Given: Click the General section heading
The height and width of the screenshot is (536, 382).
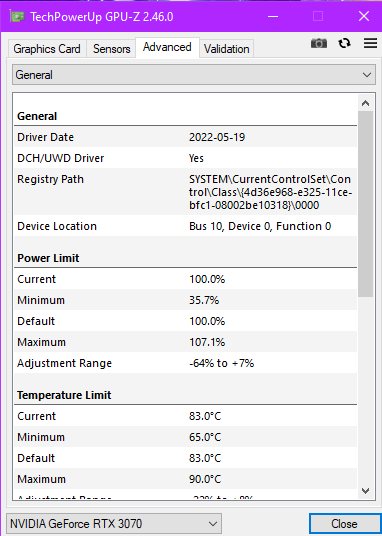Looking at the screenshot, I should (37, 116).
